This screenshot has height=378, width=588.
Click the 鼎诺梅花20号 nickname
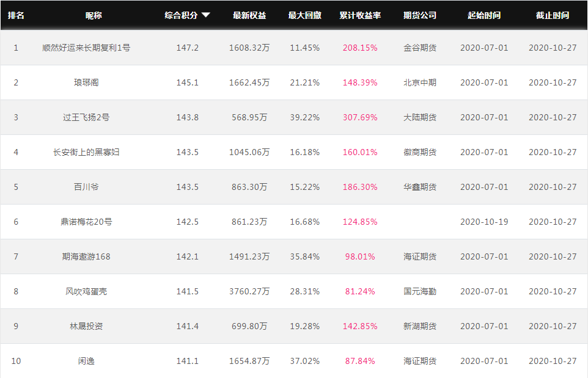tap(86, 222)
